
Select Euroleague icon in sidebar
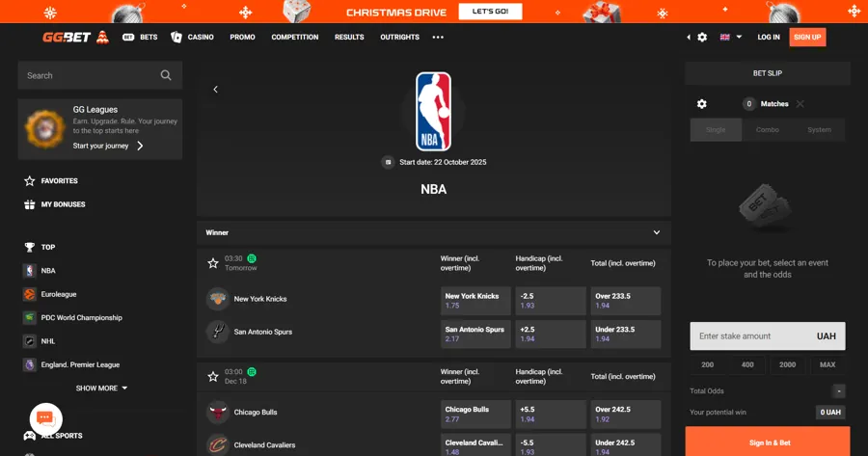(x=29, y=294)
